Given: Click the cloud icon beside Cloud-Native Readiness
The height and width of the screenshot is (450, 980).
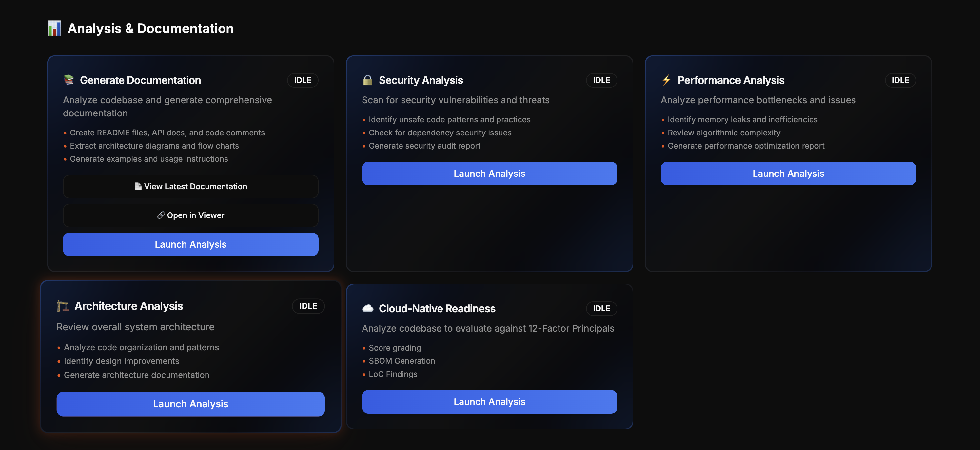Looking at the screenshot, I should (x=368, y=308).
